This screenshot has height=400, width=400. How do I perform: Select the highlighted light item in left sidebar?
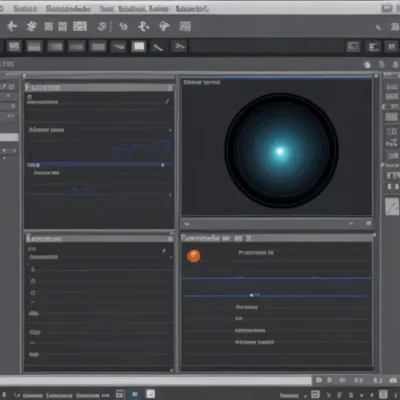[9, 137]
